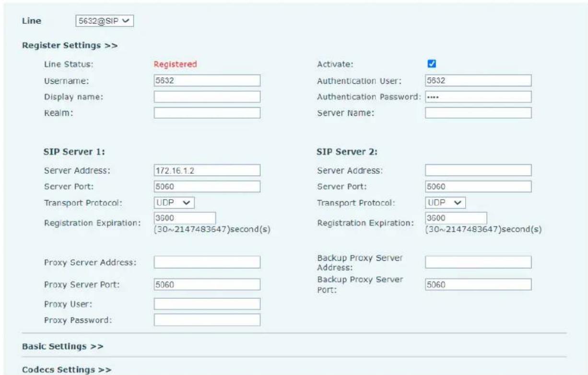Click SIP Server 2 Server Port field

[x=478, y=186]
